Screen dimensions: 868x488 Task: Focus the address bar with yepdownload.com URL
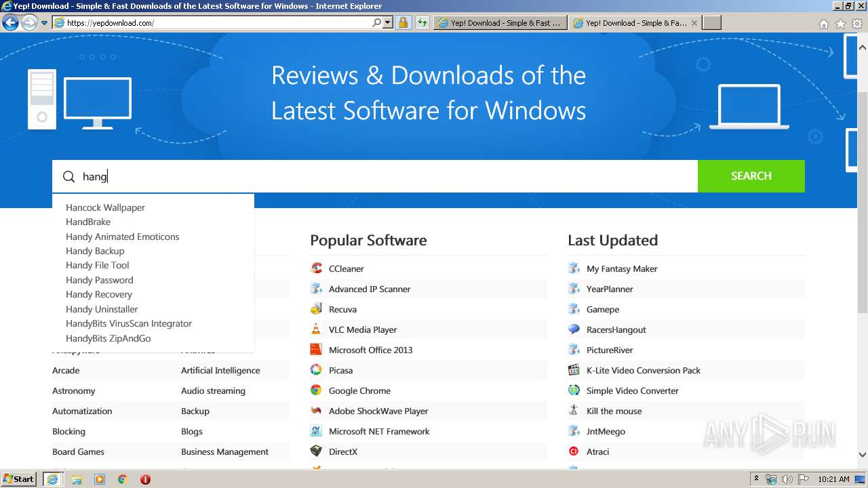pyautogui.click(x=217, y=22)
